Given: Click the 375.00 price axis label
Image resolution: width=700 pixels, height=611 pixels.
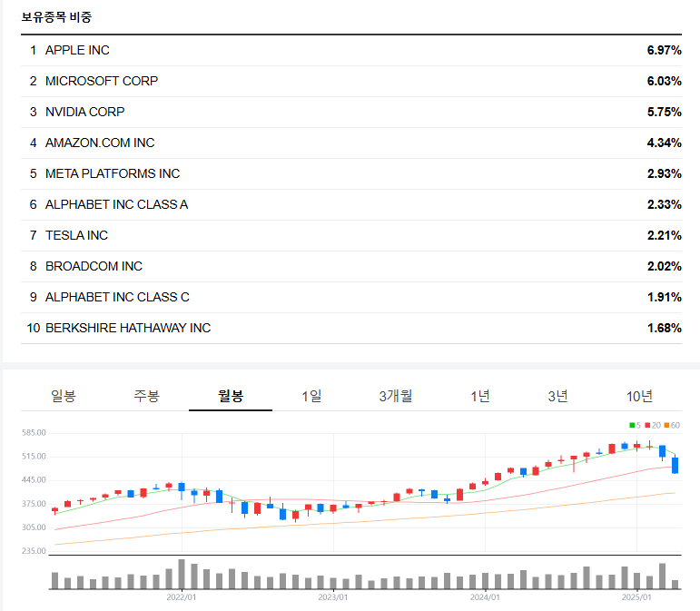Looking at the screenshot, I should pyautogui.click(x=34, y=504).
